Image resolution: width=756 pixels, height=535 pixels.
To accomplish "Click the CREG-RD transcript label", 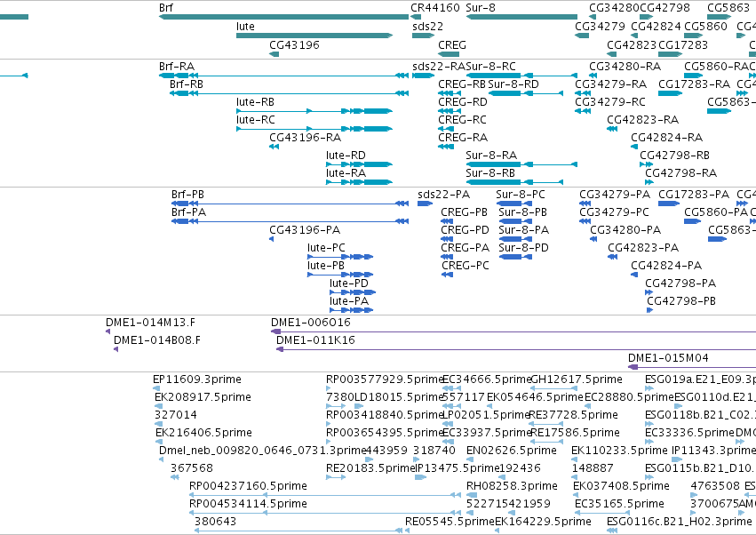I will 463,102.
